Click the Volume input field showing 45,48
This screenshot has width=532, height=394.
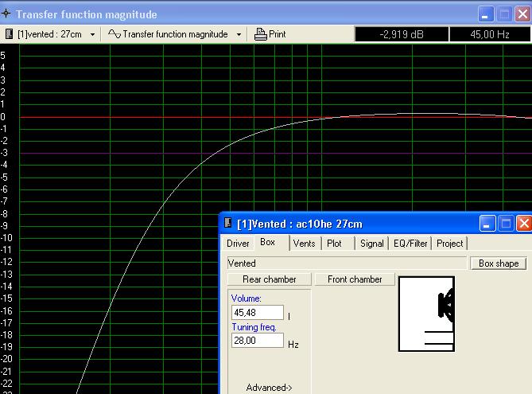tap(257, 313)
